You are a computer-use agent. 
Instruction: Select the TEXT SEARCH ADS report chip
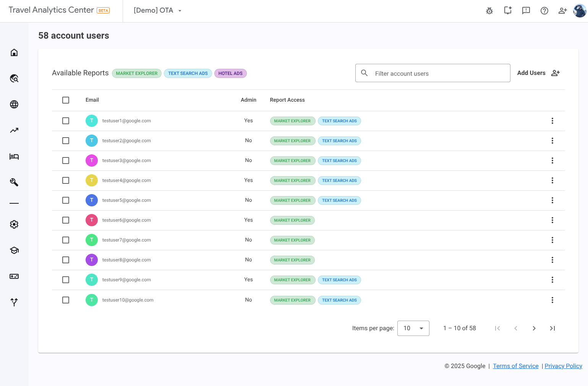(188, 73)
